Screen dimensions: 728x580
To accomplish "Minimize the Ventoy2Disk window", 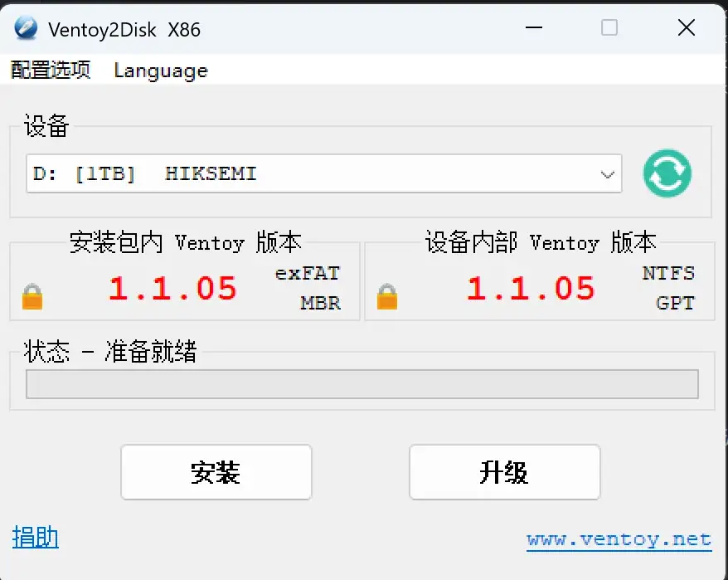I will point(534,28).
